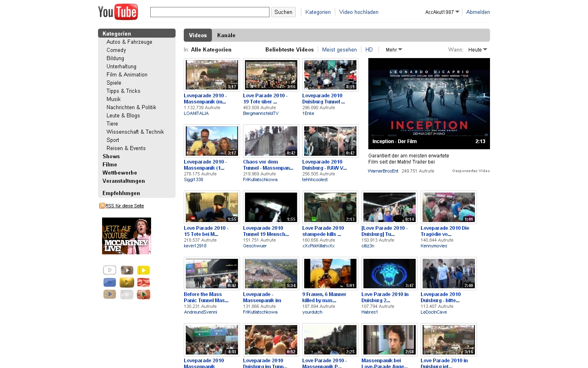Open the LeDocInCave uploader link
The width and height of the screenshot is (588, 368).
point(434,312)
